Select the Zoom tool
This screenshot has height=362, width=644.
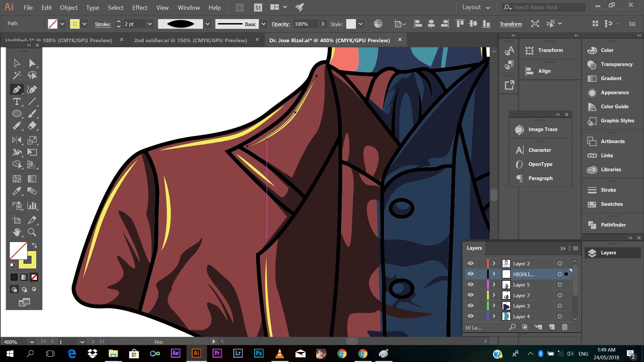tap(32, 232)
